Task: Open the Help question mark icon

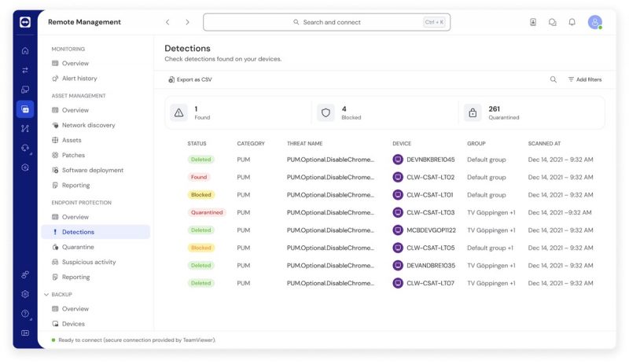Action: [25, 314]
